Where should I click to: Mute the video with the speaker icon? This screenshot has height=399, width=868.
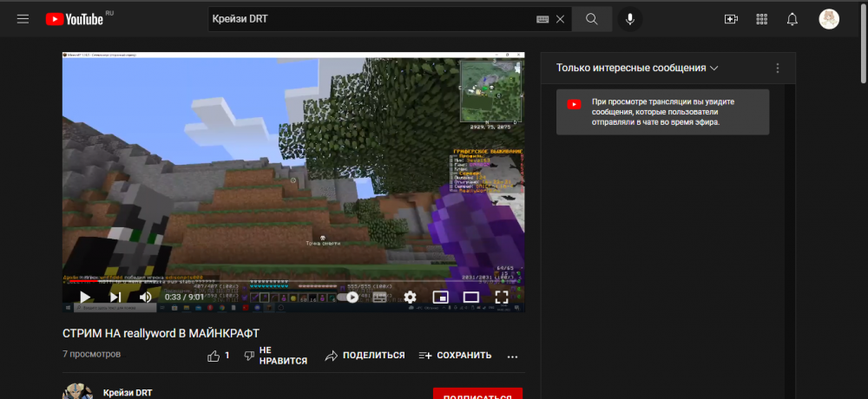146,298
